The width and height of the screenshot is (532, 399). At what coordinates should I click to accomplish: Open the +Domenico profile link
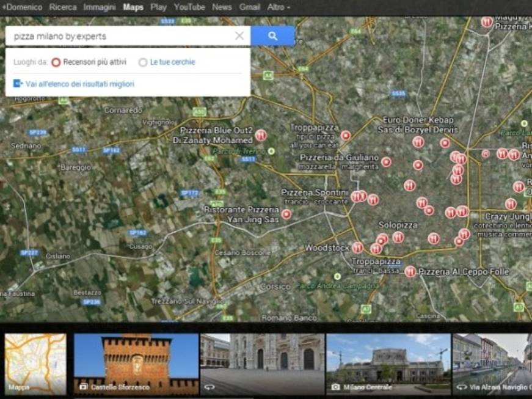pyautogui.click(x=22, y=7)
